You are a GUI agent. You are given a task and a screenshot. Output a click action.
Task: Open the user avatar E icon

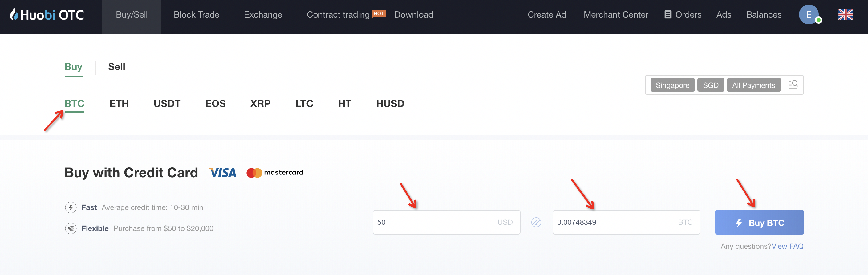click(x=809, y=14)
